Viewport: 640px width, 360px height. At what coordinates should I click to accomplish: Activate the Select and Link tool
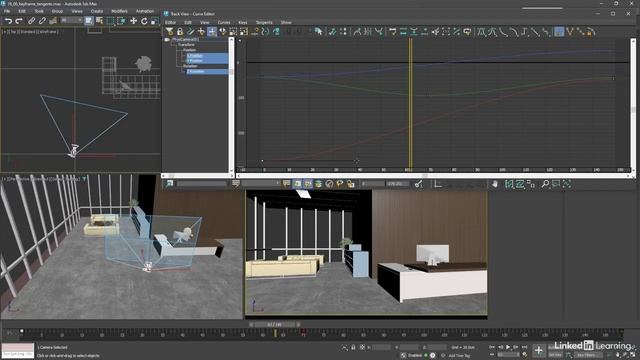(31, 20)
